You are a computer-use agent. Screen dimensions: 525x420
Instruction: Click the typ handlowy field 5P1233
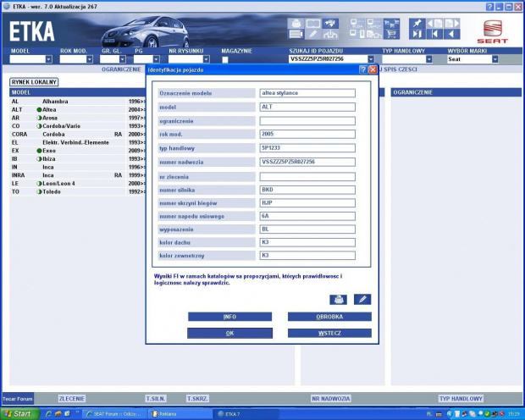click(307, 148)
